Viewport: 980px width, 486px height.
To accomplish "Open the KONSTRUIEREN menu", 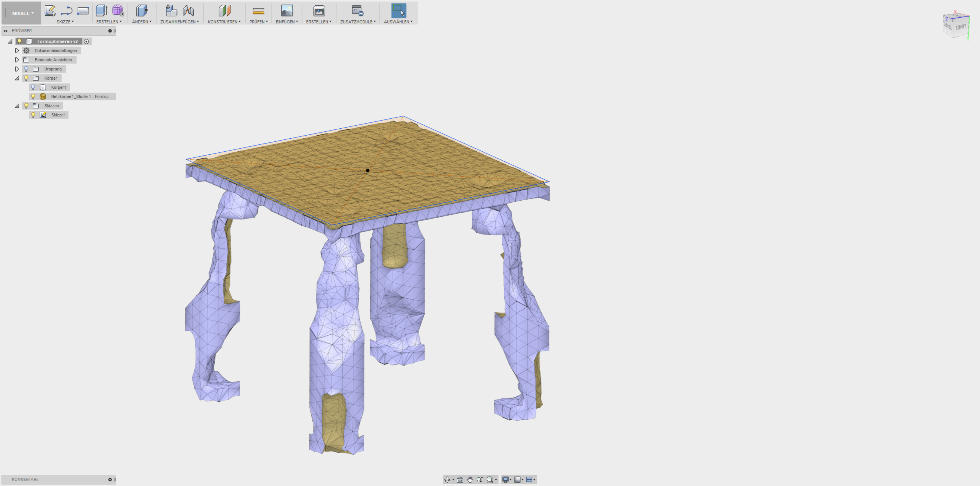I will (x=224, y=22).
